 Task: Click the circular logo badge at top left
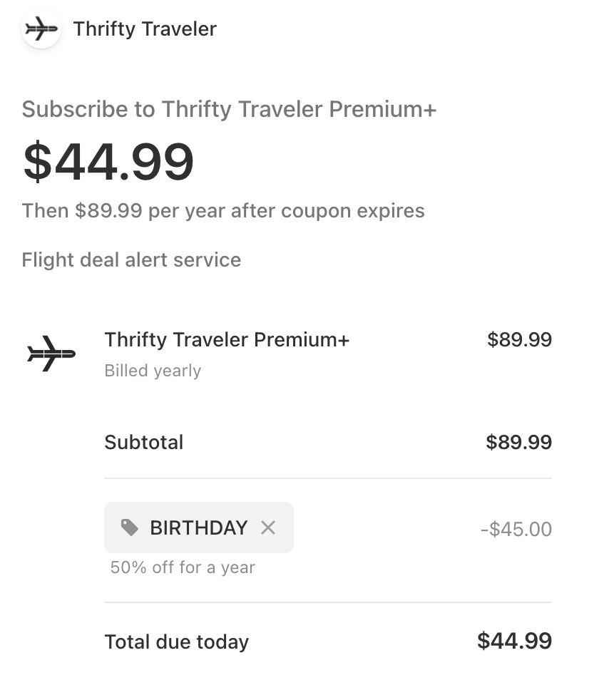[x=41, y=29]
